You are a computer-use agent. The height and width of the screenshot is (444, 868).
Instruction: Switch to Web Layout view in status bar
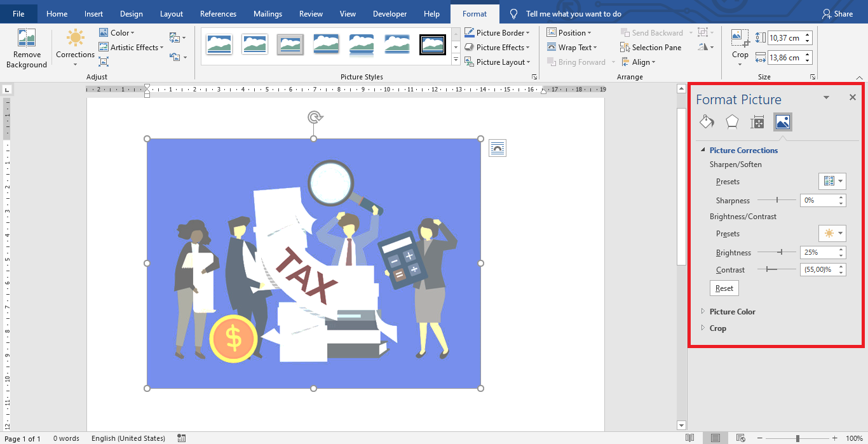pos(740,438)
